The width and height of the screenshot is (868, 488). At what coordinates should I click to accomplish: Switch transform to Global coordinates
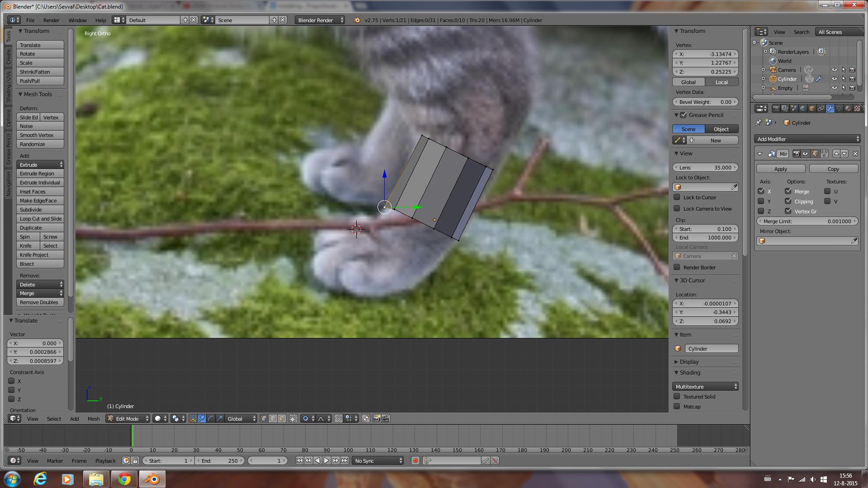click(689, 82)
